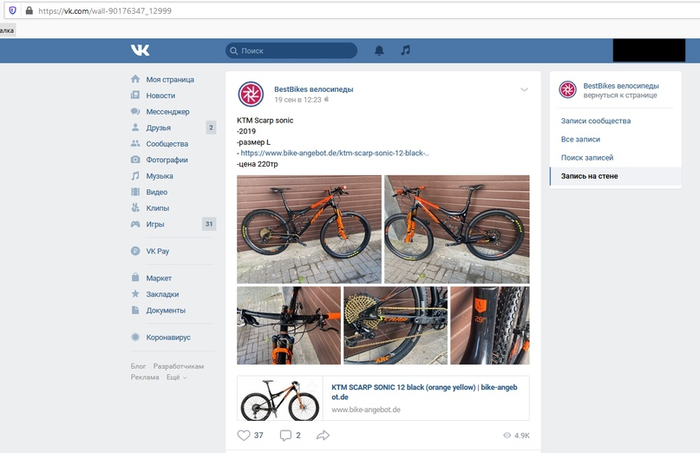Click BestBikes community avatar in post header
This screenshot has width=700, height=453.
(x=251, y=94)
